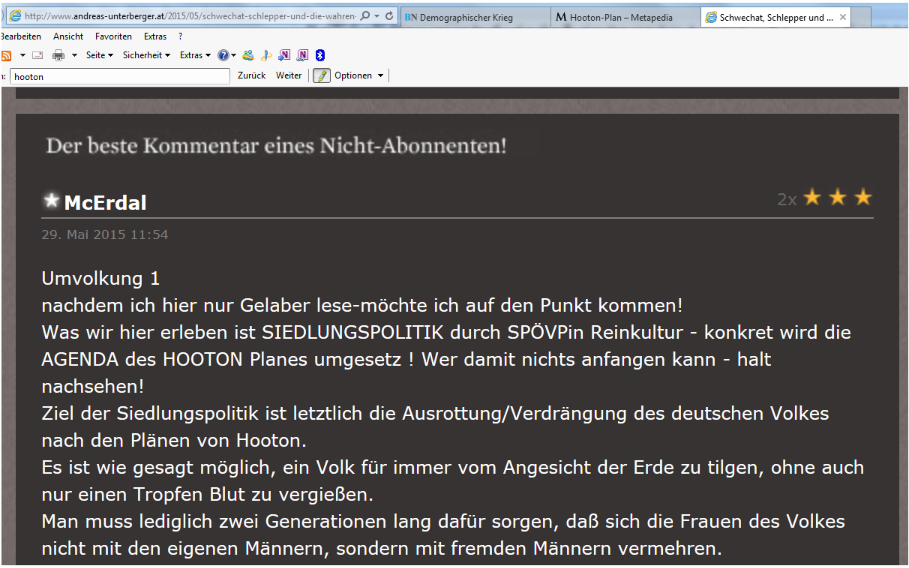
Task: Click the first OneNote icon
Action: click(x=285, y=55)
